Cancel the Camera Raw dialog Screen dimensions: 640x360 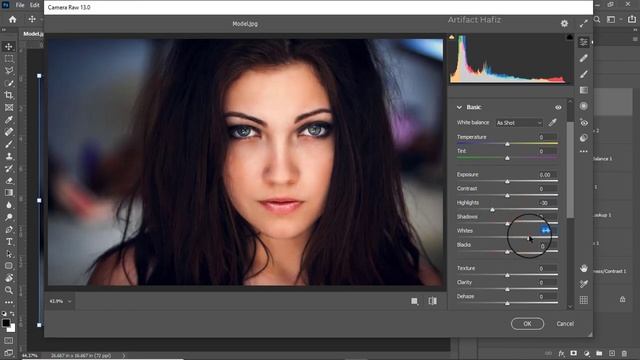[x=565, y=324]
